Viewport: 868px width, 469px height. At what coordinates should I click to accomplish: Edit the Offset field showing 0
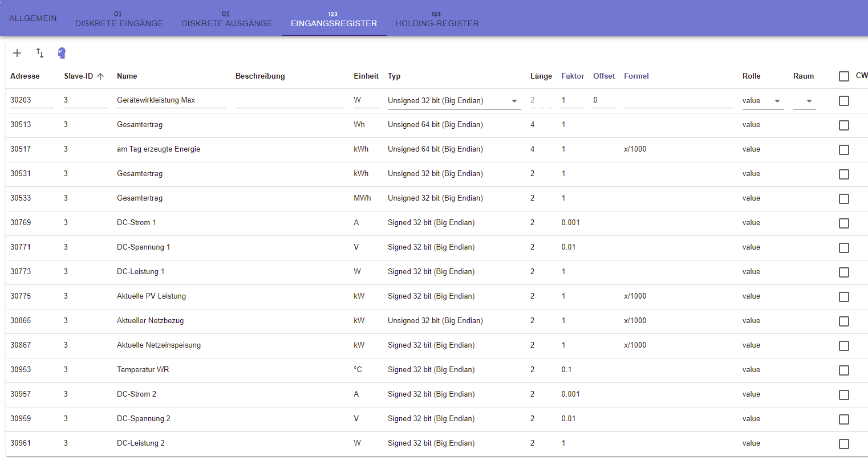click(x=604, y=100)
